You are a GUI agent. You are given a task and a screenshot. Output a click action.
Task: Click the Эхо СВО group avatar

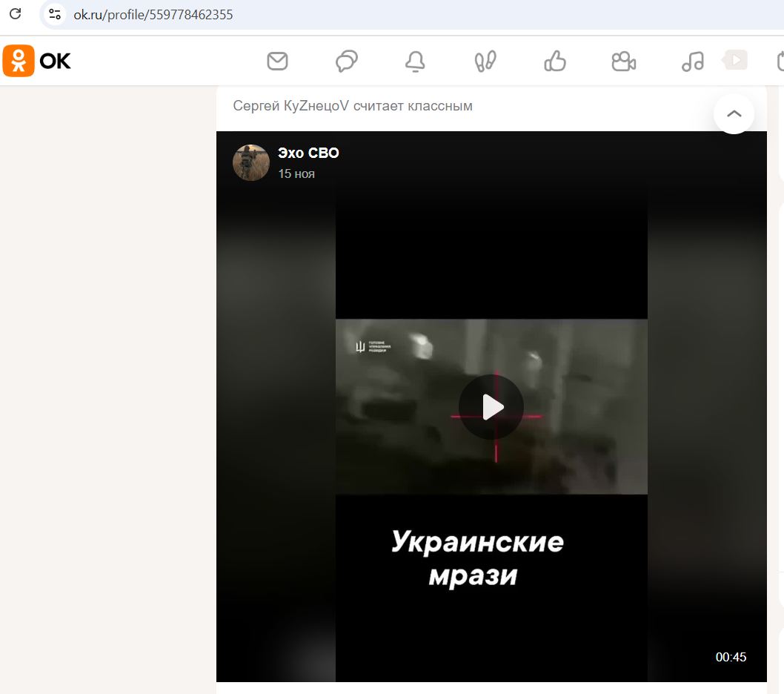pos(250,162)
